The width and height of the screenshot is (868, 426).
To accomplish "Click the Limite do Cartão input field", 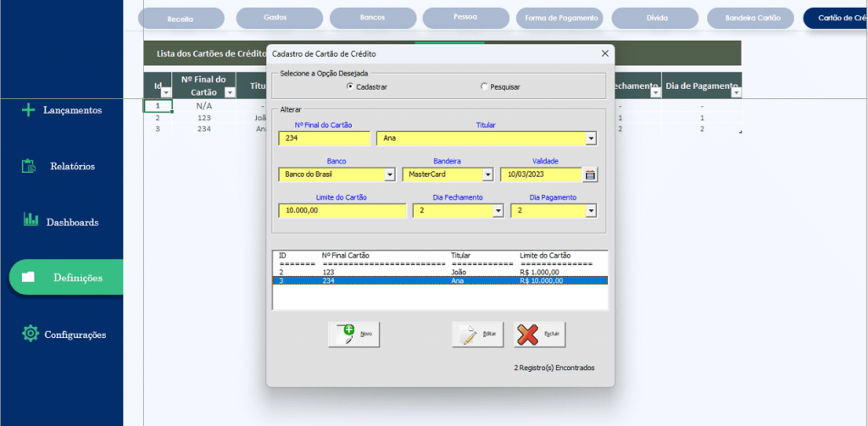I will point(342,211).
